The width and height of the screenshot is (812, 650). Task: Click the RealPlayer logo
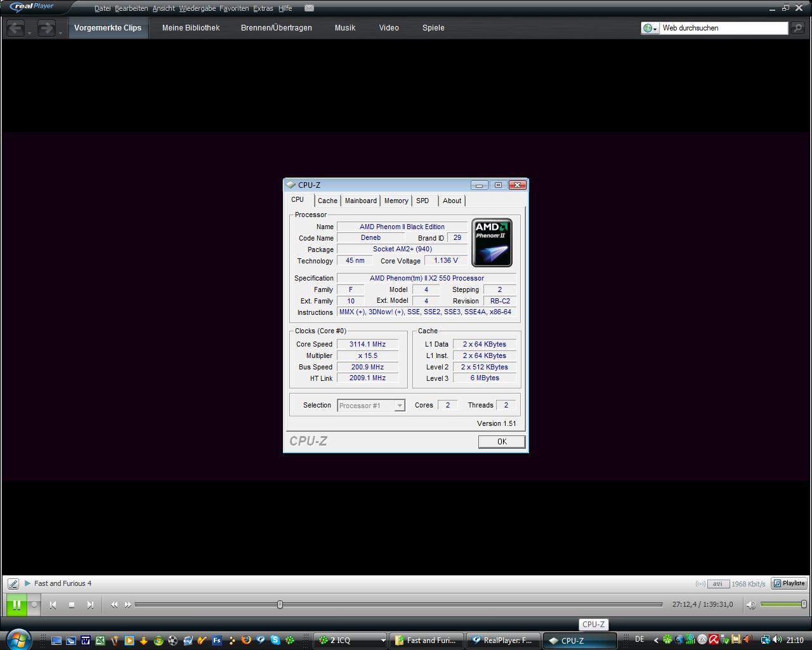[33, 7]
